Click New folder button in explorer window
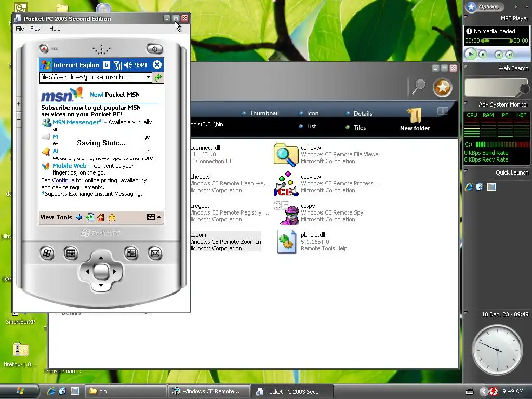Screen dimensions: 532x399 [x=415, y=120]
